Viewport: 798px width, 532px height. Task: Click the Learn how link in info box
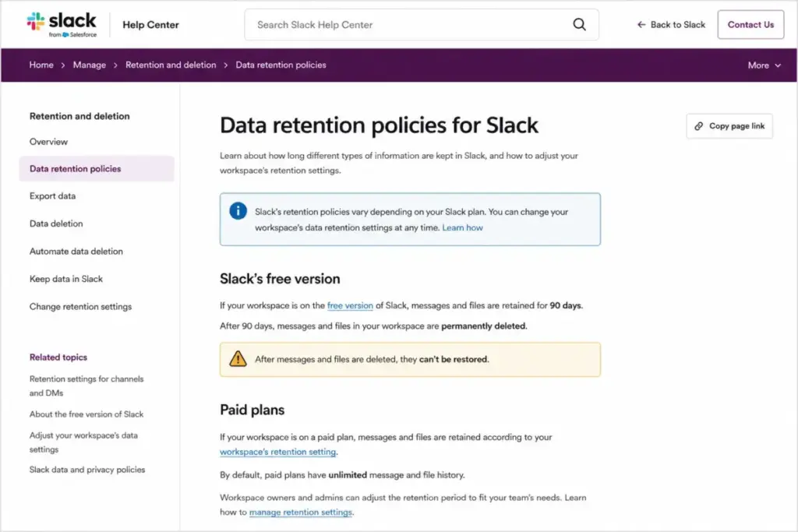462,227
